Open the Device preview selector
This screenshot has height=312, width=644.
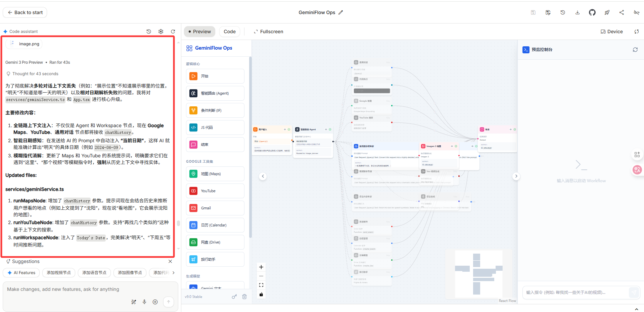point(611,32)
